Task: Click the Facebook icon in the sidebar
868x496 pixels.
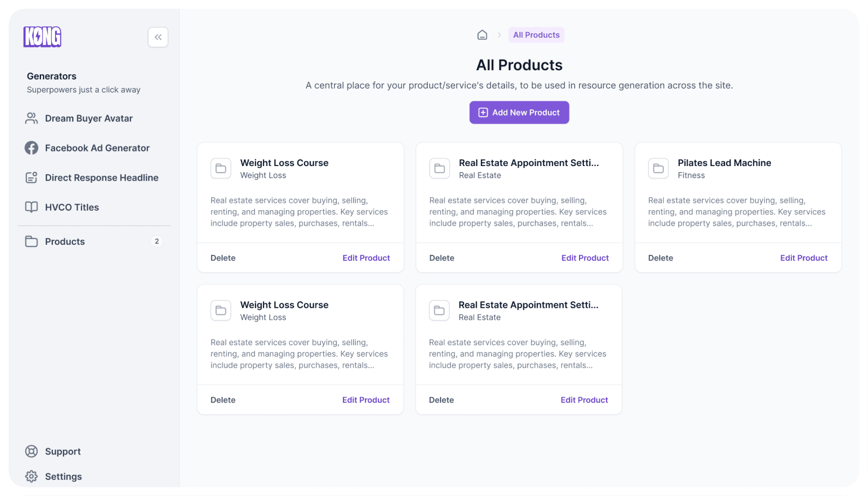Action: pyautogui.click(x=31, y=148)
